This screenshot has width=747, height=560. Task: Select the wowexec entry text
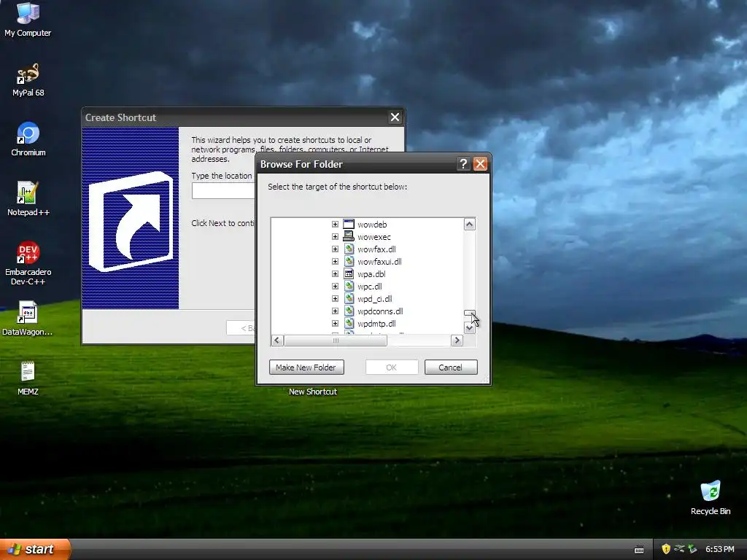[374, 237]
